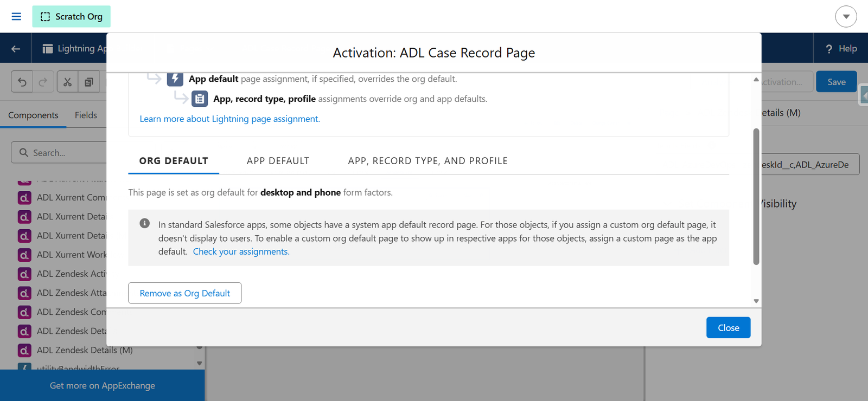Image resolution: width=868 pixels, height=401 pixels.
Task: Select ADL Zendesk Acti component icon
Action: click(x=24, y=274)
